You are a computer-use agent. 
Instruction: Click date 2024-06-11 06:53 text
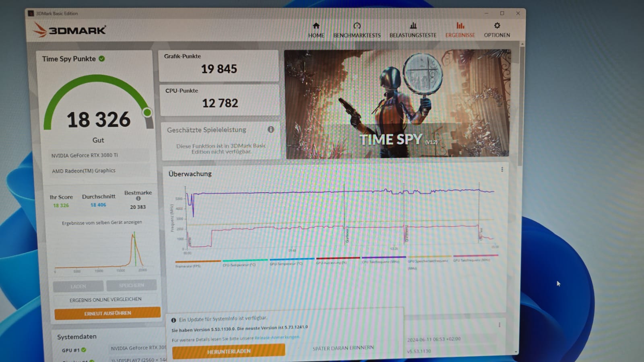[434, 339]
